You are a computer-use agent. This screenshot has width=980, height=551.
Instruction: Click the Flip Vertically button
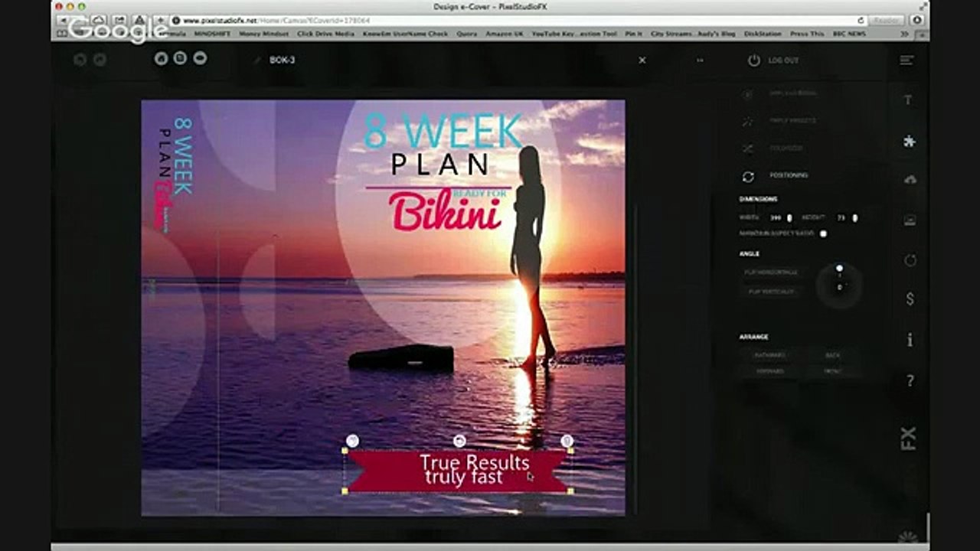(x=771, y=292)
